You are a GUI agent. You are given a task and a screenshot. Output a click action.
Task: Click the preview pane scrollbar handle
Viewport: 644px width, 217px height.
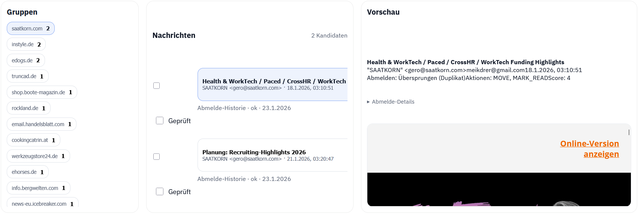click(x=629, y=133)
